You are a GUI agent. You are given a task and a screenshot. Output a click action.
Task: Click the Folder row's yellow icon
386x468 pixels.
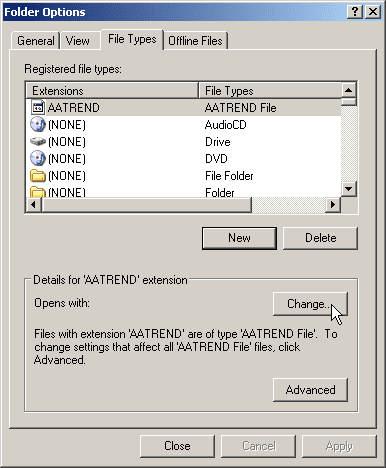(38, 192)
